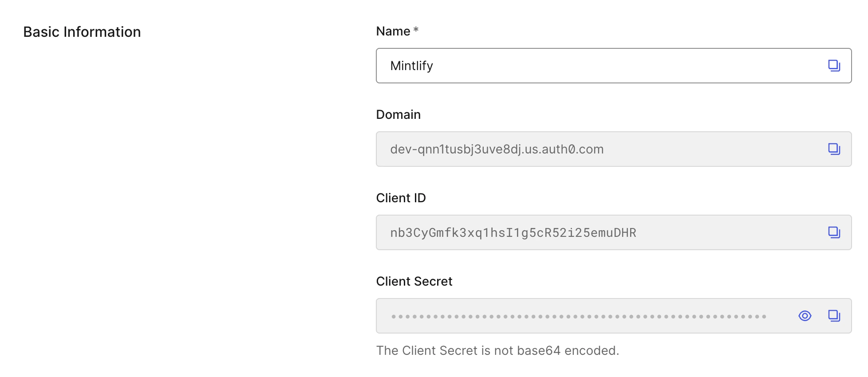
Task: Click the copy icon beside the masked secret
Action: 834,315
